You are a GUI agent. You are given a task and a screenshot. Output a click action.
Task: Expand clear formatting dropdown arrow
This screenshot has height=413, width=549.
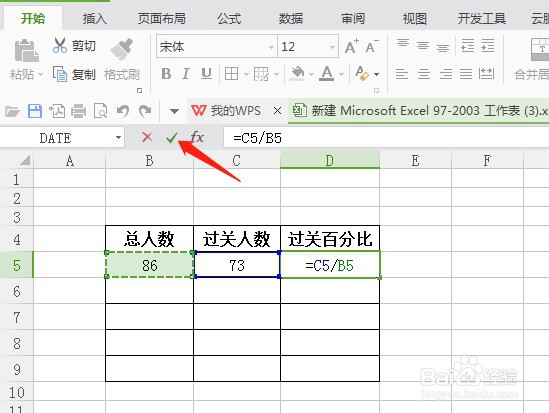[376, 74]
